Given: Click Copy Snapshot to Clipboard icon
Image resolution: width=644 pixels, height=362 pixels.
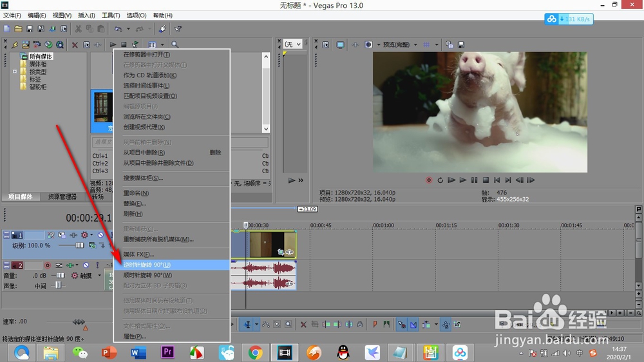Looking at the screenshot, I should point(450,44).
